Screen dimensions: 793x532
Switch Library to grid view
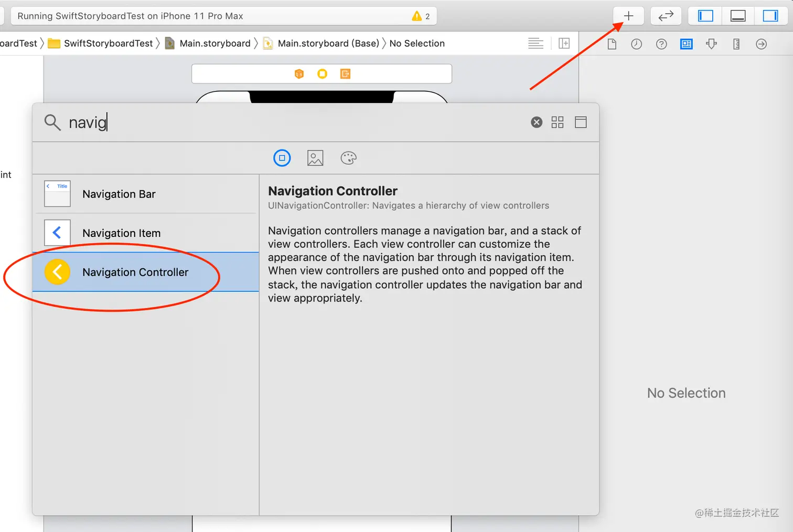(558, 122)
